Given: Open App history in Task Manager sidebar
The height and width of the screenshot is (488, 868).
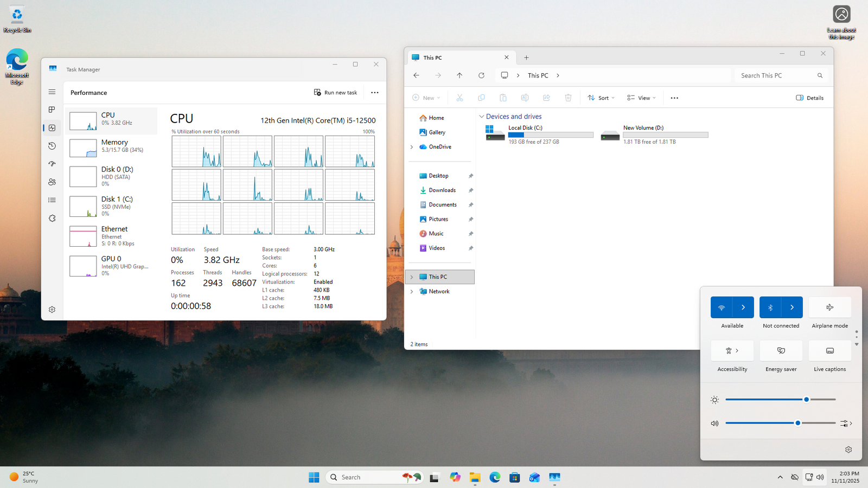Looking at the screenshot, I should coord(52,146).
